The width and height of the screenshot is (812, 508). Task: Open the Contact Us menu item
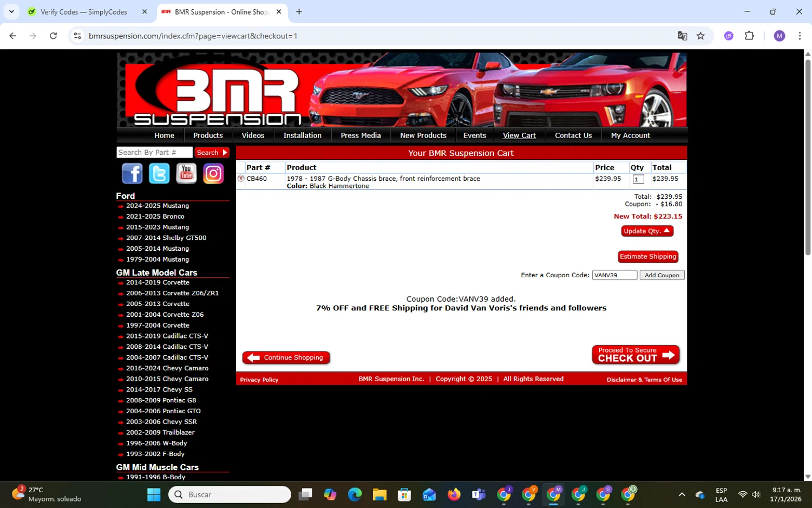pos(573,135)
